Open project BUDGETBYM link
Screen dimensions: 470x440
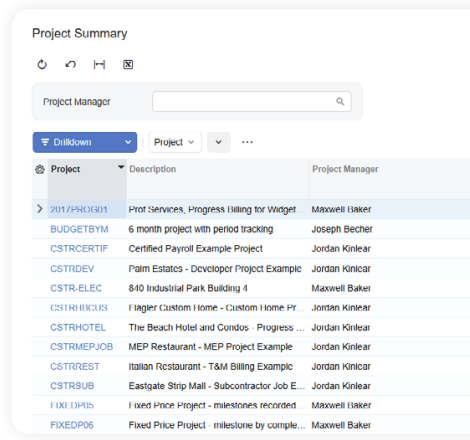pos(79,229)
